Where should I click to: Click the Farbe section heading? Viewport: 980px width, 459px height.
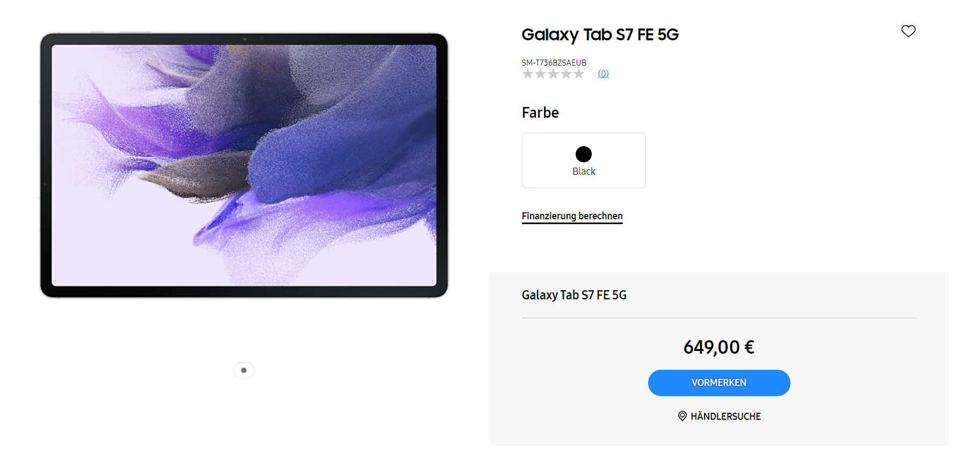[x=540, y=113]
